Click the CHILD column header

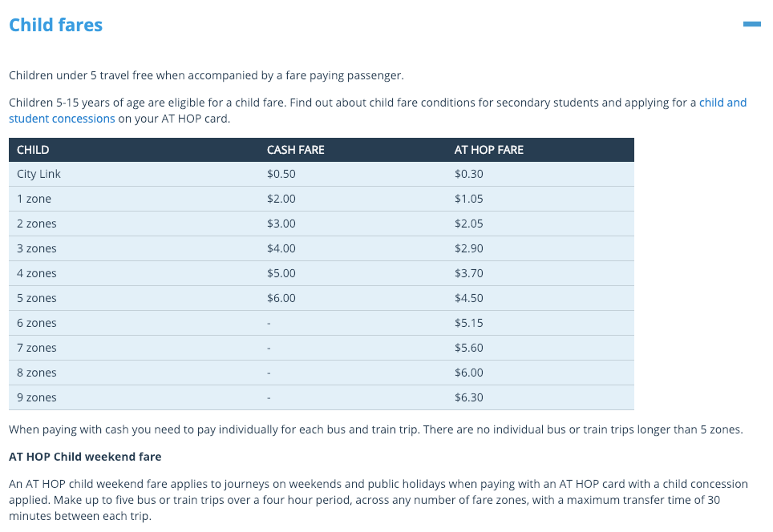[33, 150]
